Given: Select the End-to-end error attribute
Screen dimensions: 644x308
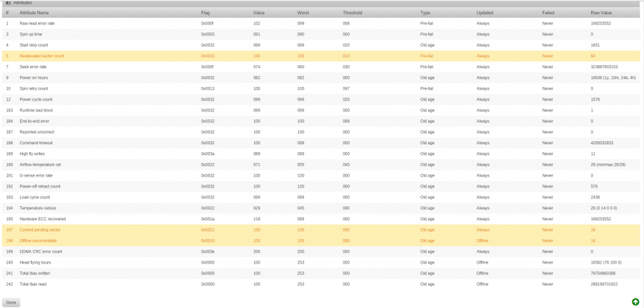Looking at the screenshot, I should coord(35,121).
